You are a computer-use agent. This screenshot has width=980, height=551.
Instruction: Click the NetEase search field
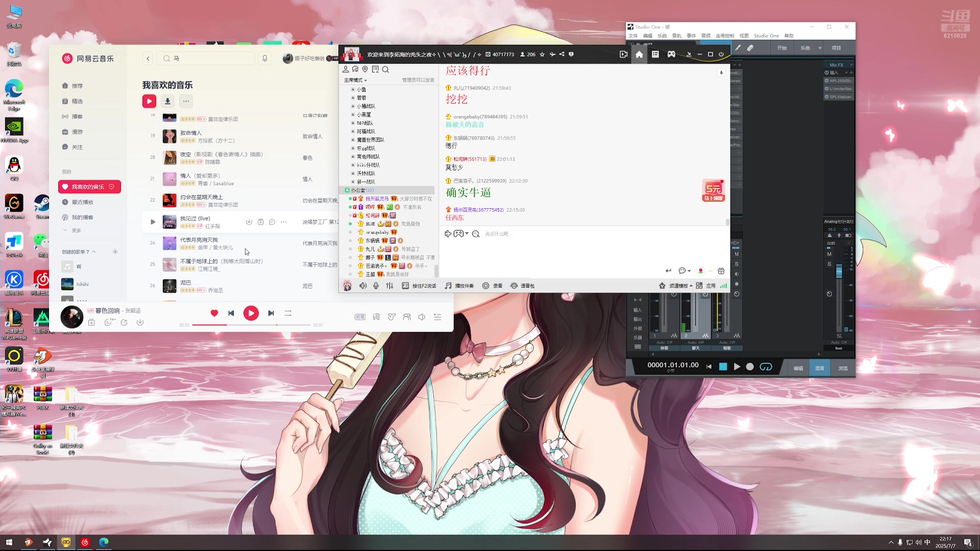(205, 59)
